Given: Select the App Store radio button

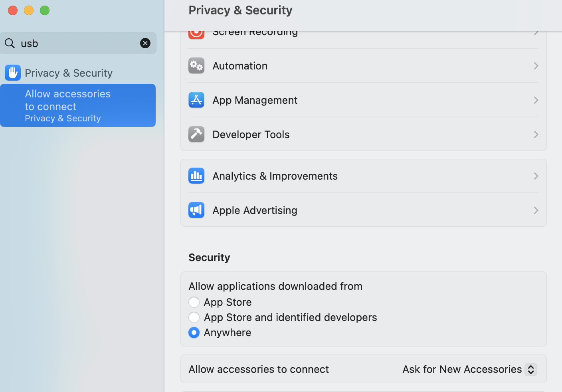Looking at the screenshot, I should pyautogui.click(x=194, y=302).
